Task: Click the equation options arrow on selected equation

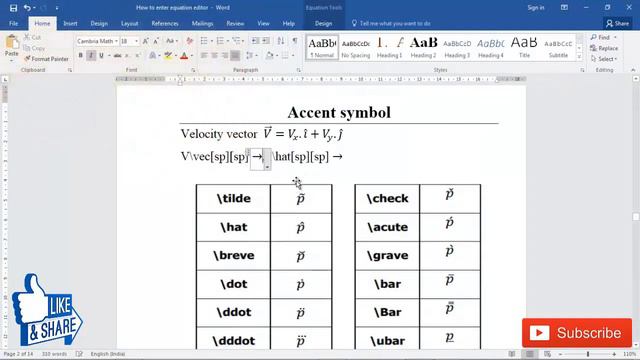Action: tap(267, 167)
